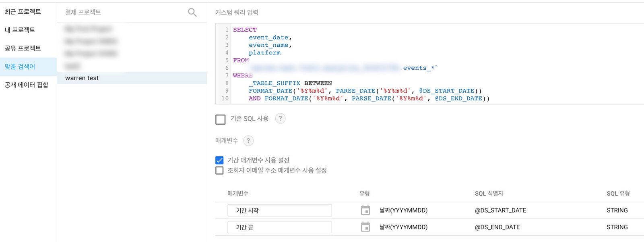Click the 커스텀 쿼리 입력 heading
The width and height of the screenshot is (644, 242).
237,13
